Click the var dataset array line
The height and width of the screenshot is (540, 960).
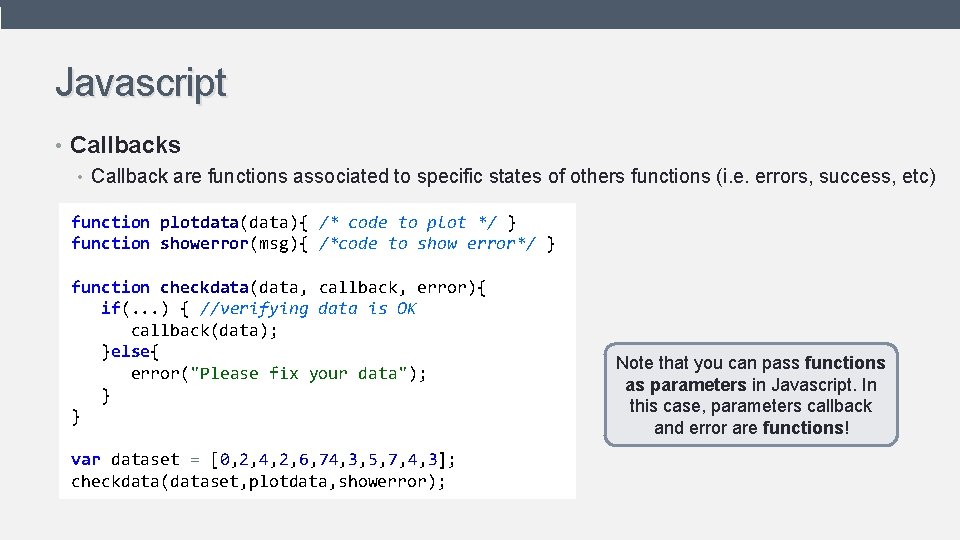263,460
